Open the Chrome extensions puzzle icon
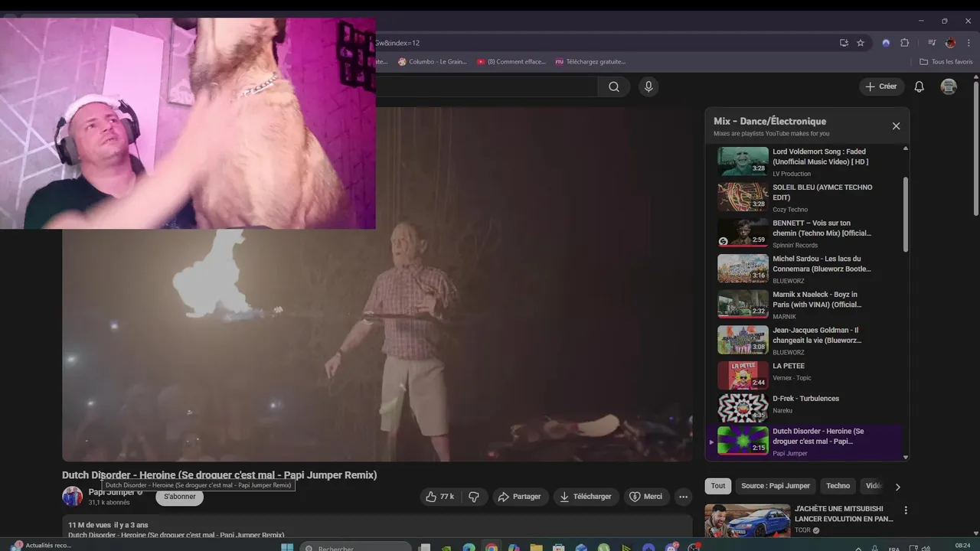Image resolution: width=980 pixels, height=551 pixels. point(904,43)
